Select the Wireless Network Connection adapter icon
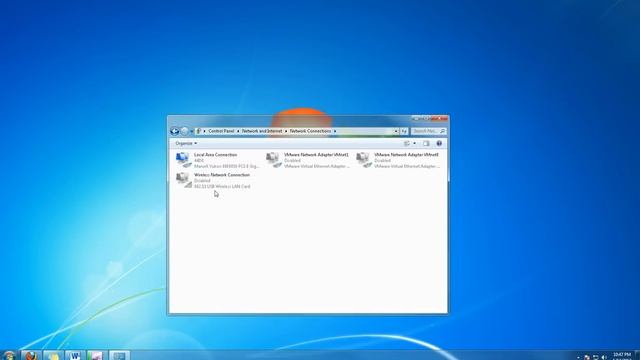The width and height of the screenshot is (640, 360). point(183,180)
